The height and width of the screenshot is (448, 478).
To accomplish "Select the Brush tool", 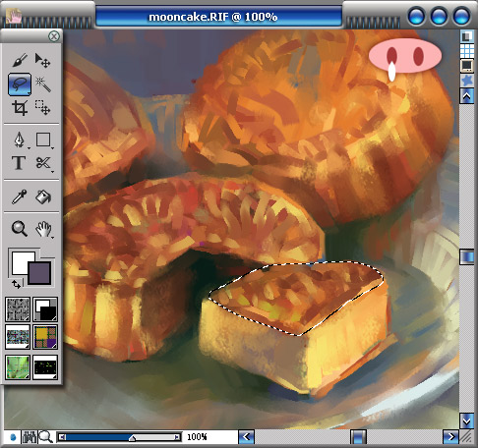I will click(20, 60).
